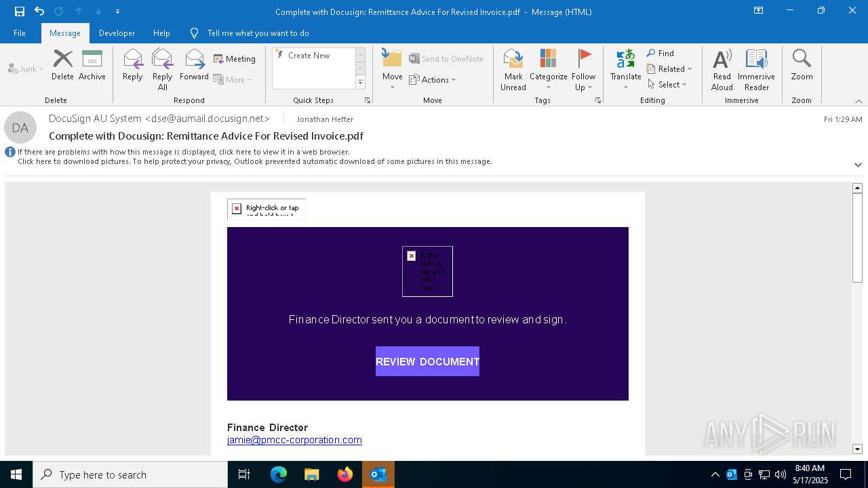Save the message using the floppy icon

(x=20, y=12)
